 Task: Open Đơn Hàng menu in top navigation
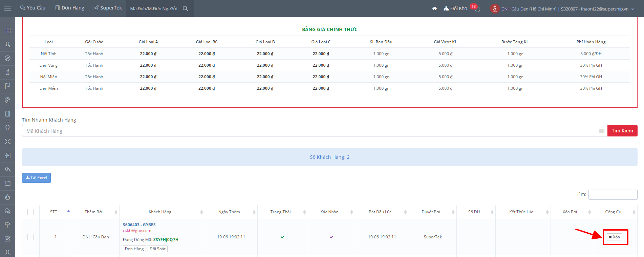pos(70,8)
